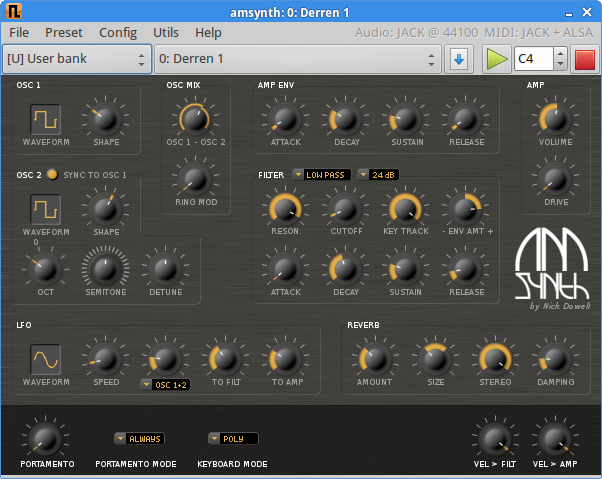Open the OSC 1+2 LFO target dropdown
The image size is (602, 479).
click(165, 385)
